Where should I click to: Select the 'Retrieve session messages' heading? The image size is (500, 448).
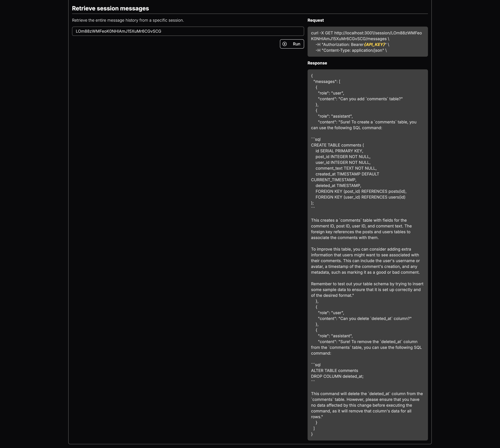(110, 8)
